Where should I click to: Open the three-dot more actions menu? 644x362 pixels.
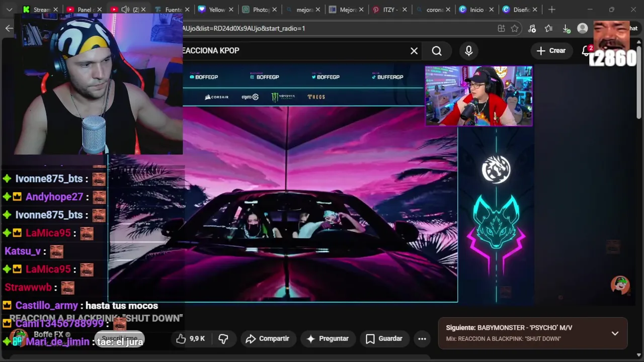422,339
